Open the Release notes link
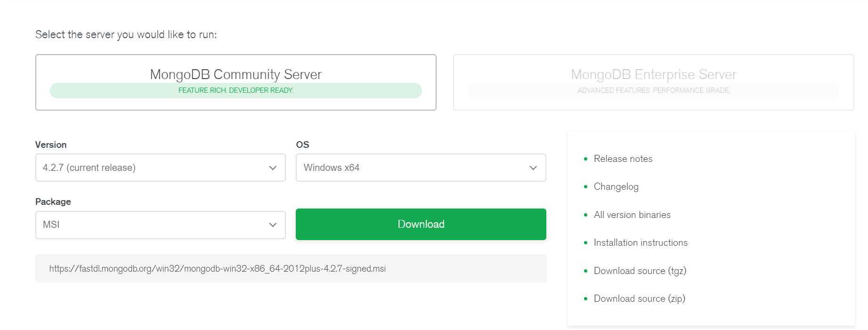Screen dimensions: 868x330 click(623, 159)
